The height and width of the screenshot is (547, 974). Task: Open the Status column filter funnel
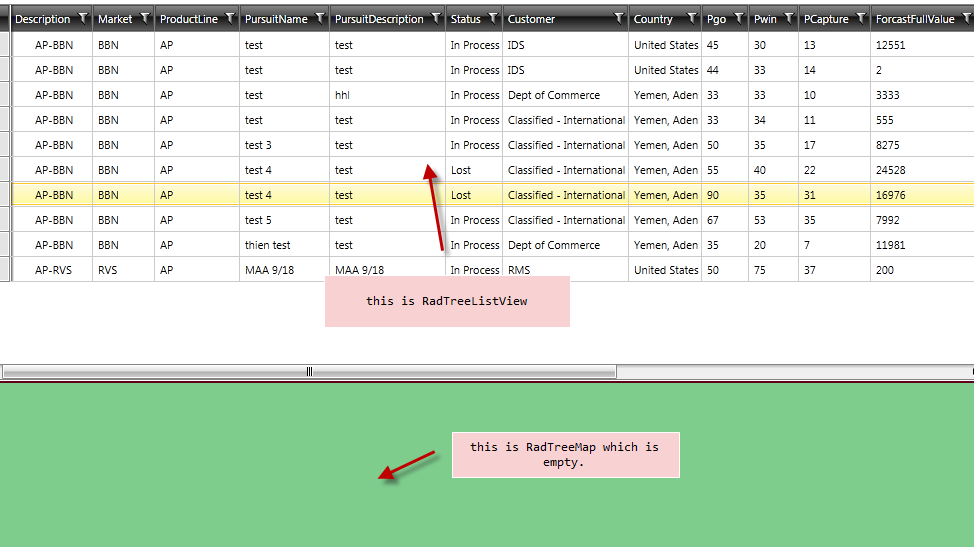click(493, 19)
